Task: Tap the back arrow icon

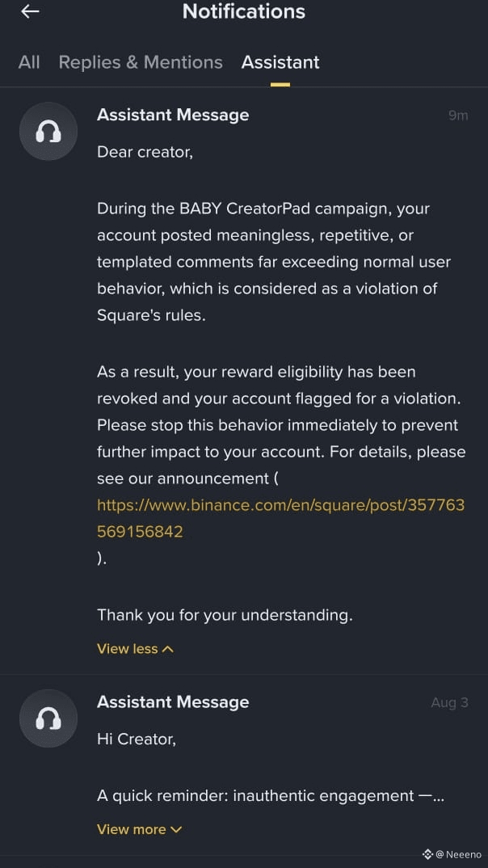Action: click(30, 11)
